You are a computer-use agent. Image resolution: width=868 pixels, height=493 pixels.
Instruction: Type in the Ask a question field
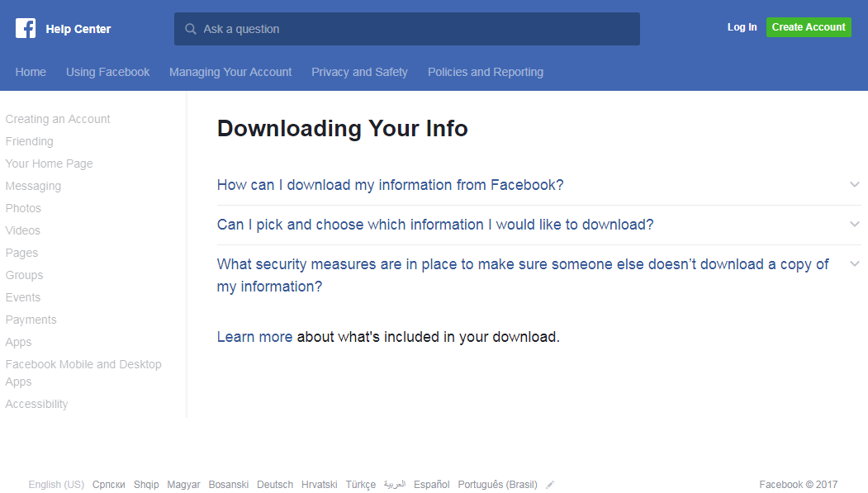point(413,29)
